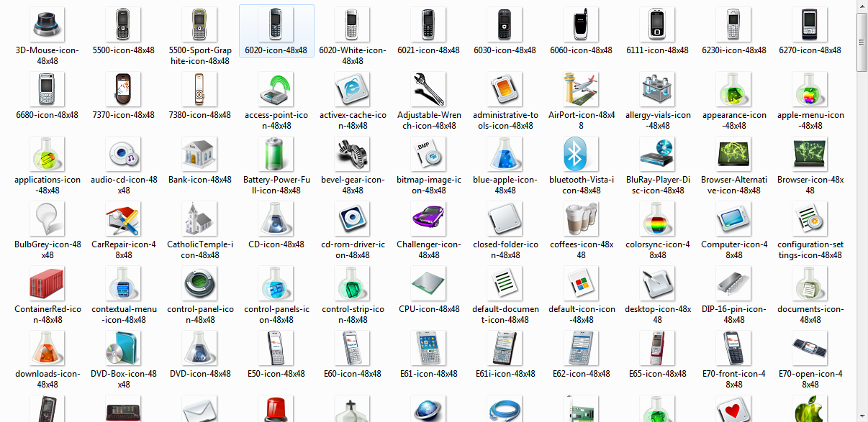Viewport: 868px width, 422px height.
Task: Click the 6020-White-icon-48x48 phone icon
Action: (353, 24)
